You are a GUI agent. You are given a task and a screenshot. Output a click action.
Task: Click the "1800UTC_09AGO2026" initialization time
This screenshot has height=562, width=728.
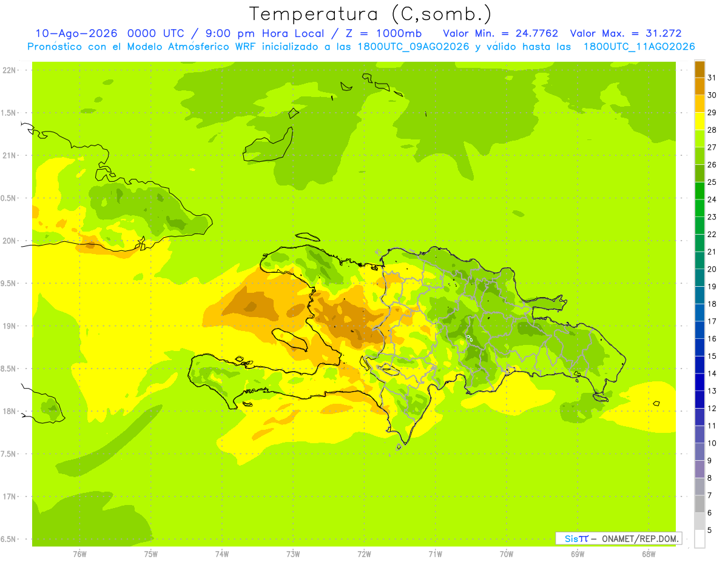413,47
